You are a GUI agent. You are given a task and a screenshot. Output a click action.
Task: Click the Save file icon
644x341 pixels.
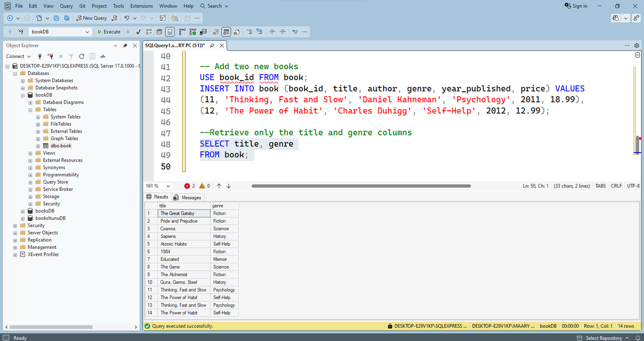pos(56,18)
